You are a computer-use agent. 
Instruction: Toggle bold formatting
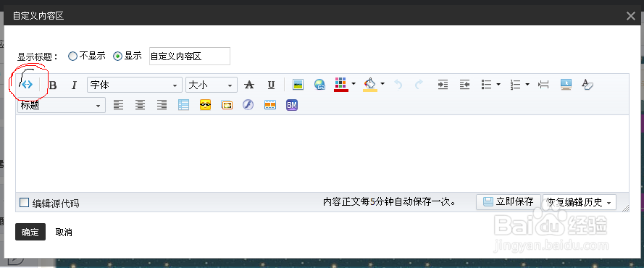[53, 85]
